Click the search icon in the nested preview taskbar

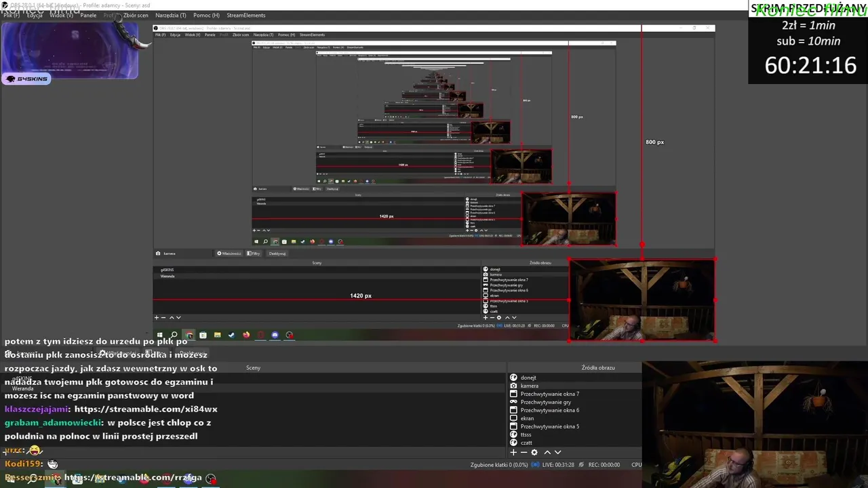tap(174, 335)
